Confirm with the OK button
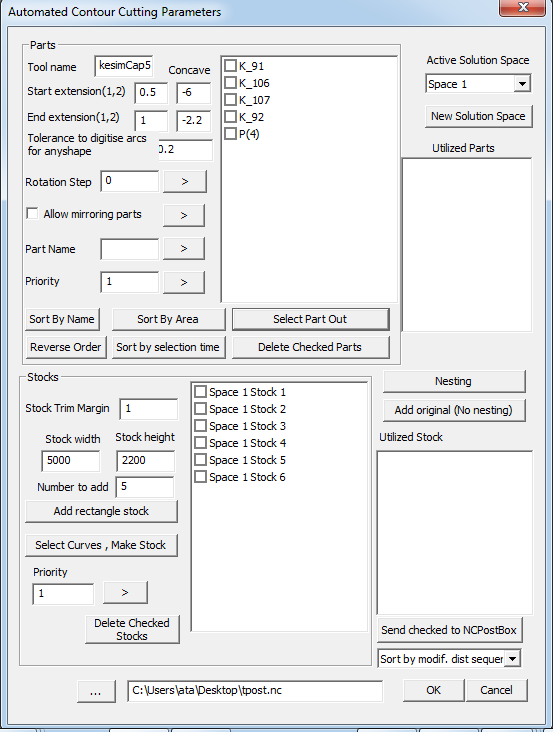This screenshot has width=553, height=732. tap(434, 690)
